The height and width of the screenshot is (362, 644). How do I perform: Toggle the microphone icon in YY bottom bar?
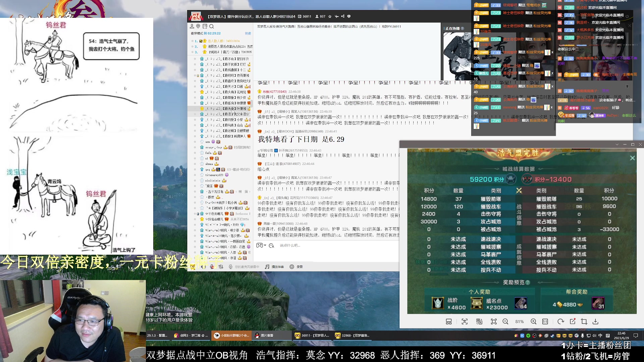coord(212,267)
